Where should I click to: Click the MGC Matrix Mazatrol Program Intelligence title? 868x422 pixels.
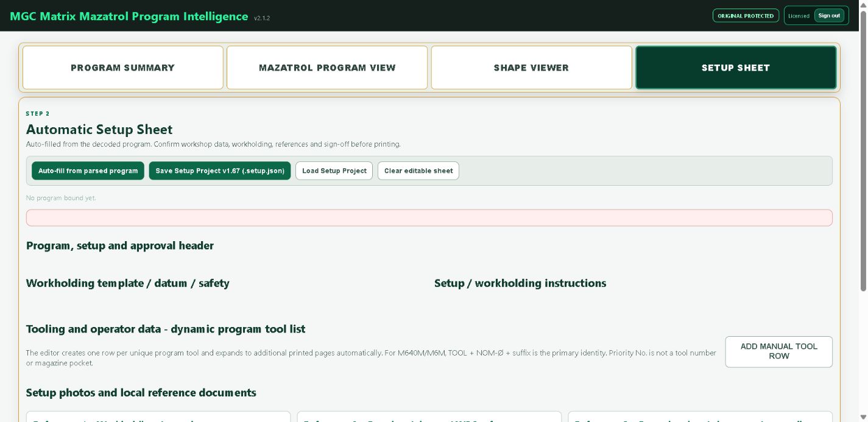pyautogui.click(x=129, y=16)
